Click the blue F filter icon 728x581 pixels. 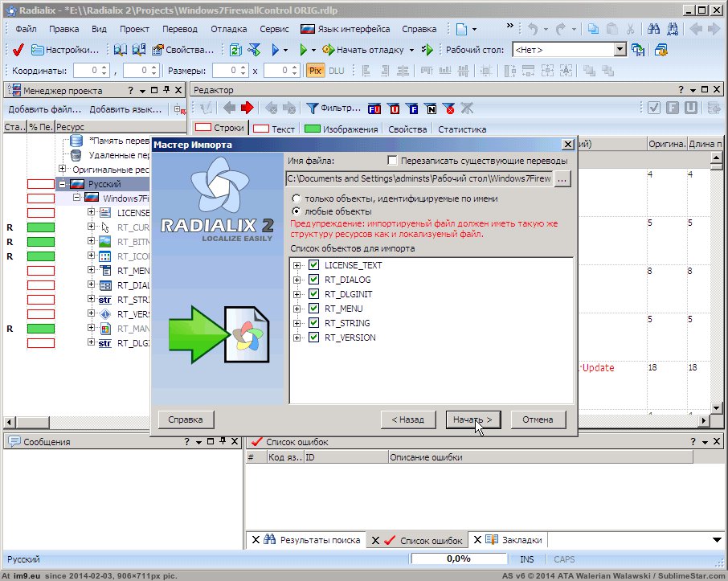coord(412,108)
